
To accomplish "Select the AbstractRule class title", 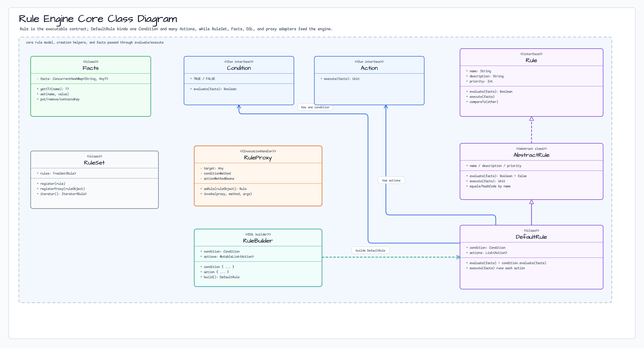I will (x=531, y=155).
